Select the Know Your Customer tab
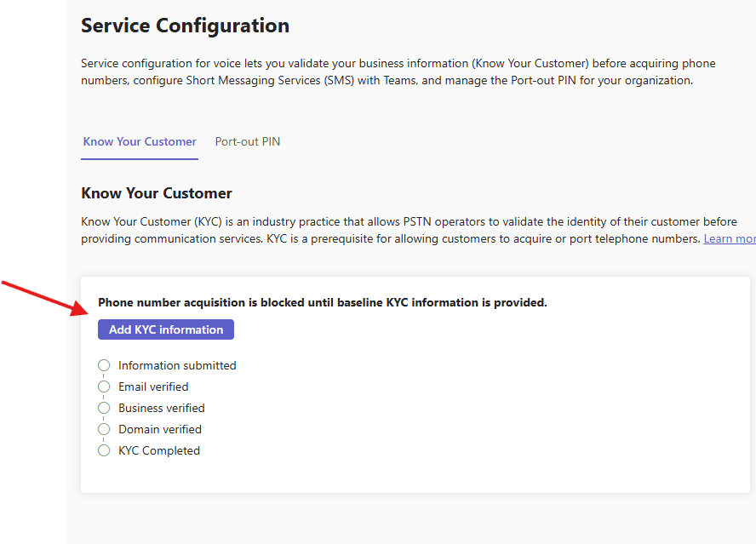Viewport: 756px width, 544px height. tap(140, 142)
